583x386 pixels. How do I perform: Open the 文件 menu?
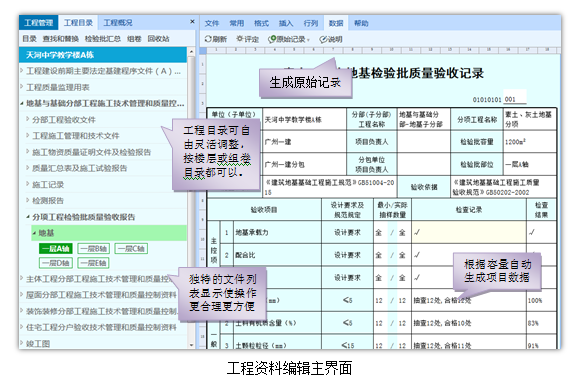click(212, 23)
